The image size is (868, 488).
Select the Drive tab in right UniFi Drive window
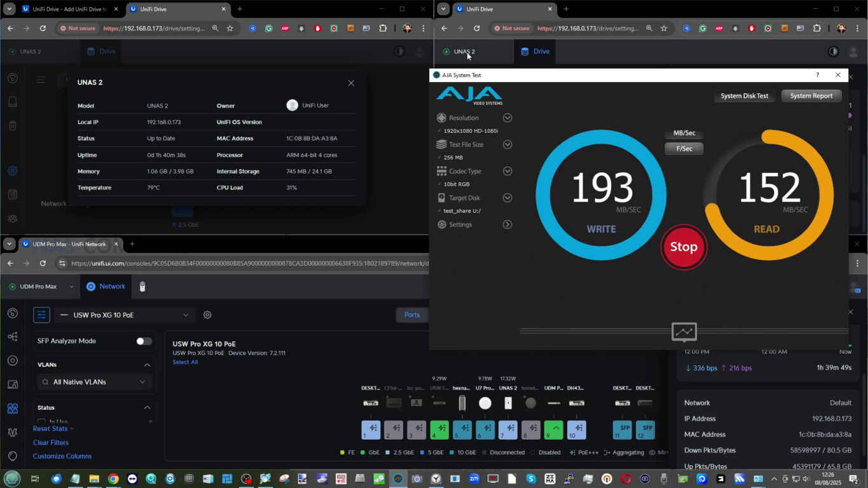pos(535,51)
